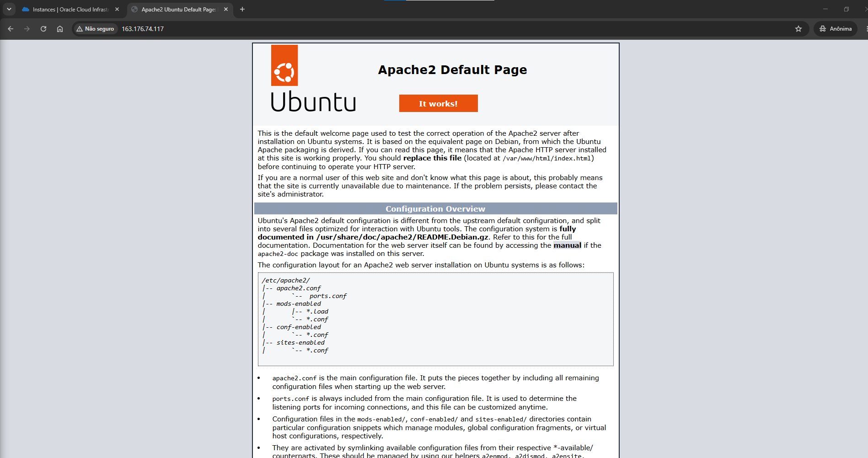868x458 pixels.
Task: Click 'mods-enabled' in the config tree
Action: [x=299, y=304]
